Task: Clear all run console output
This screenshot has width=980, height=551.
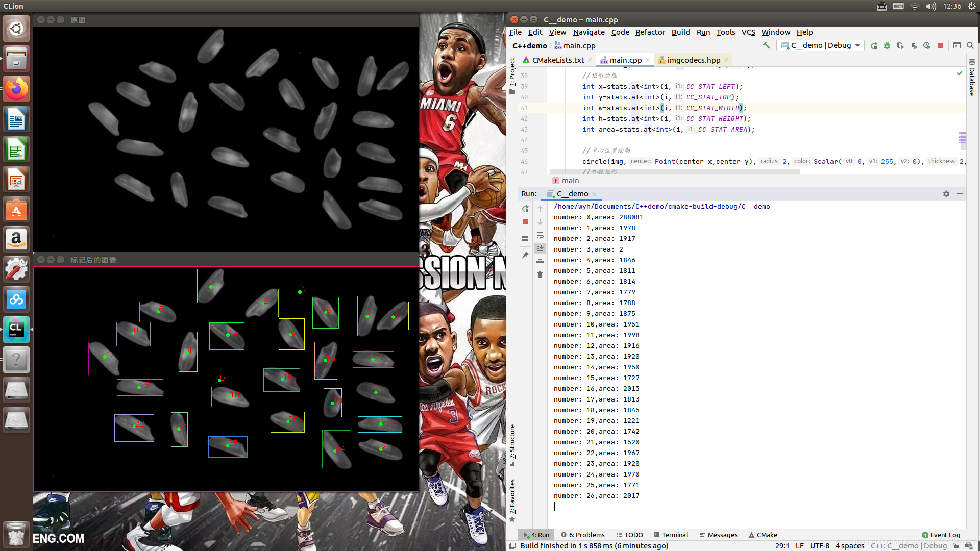Action: [540, 275]
